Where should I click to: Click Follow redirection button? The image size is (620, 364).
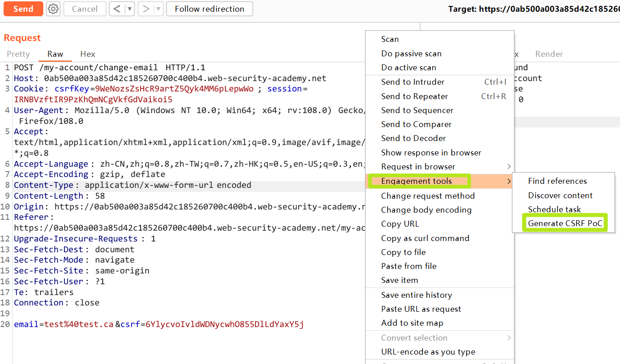tap(210, 9)
